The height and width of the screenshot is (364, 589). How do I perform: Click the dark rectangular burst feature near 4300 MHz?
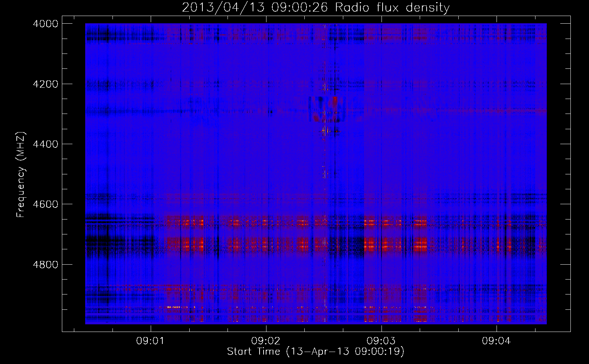tap(327, 109)
